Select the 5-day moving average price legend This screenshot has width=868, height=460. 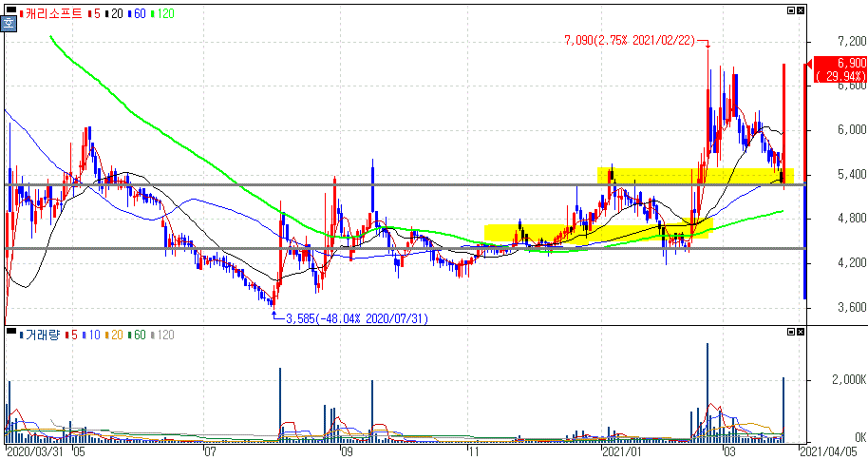click(94, 13)
